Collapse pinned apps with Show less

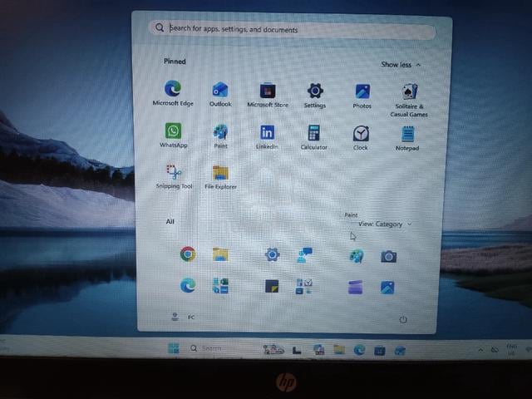pyautogui.click(x=401, y=65)
